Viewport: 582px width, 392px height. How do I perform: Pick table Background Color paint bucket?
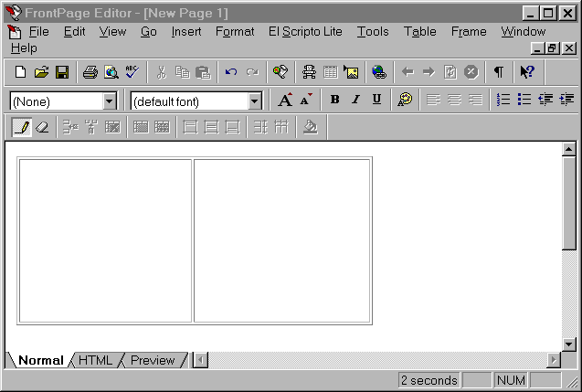(x=311, y=127)
